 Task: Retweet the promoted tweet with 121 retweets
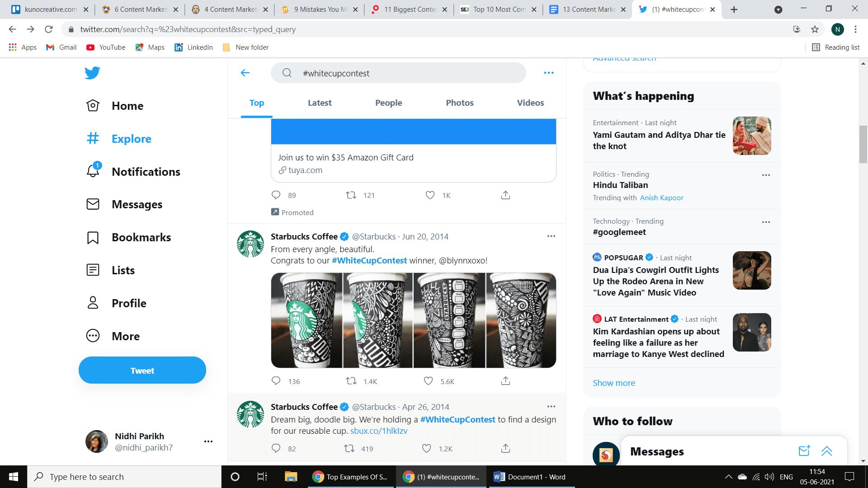click(351, 195)
